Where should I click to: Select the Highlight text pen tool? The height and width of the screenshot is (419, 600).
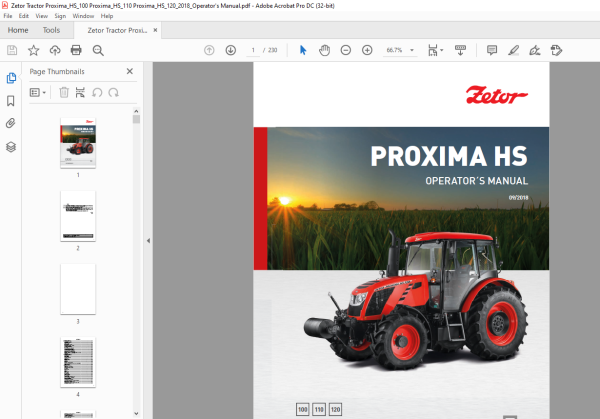514,50
